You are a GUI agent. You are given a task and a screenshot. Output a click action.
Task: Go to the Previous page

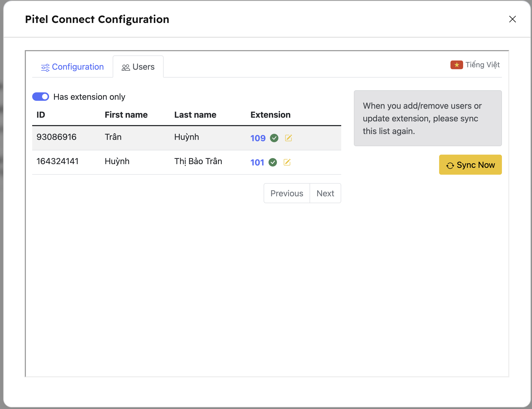tap(287, 193)
